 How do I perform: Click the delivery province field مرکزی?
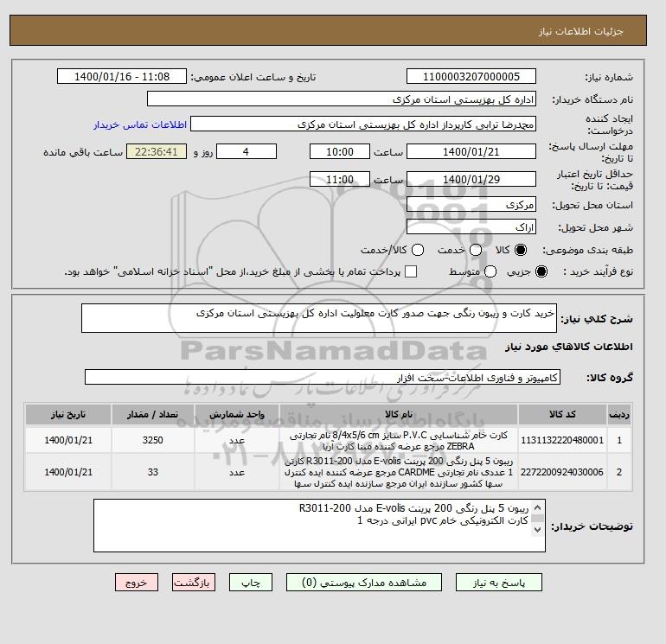[x=471, y=205]
